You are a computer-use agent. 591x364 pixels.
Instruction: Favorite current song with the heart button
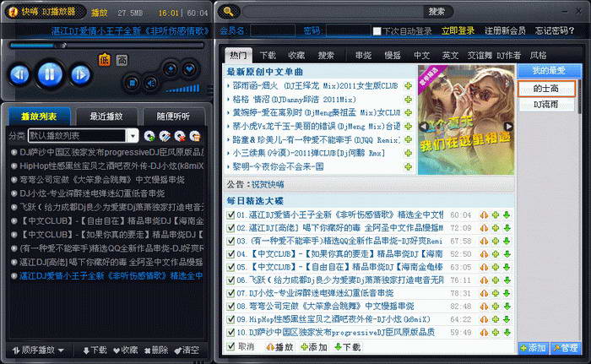[x=189, y=69]
